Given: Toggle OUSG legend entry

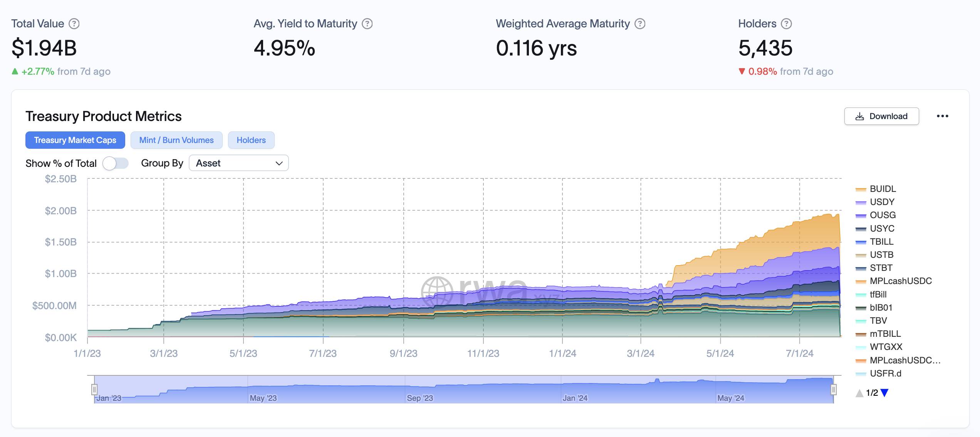Looking at the screenshot, I should 883,215.
